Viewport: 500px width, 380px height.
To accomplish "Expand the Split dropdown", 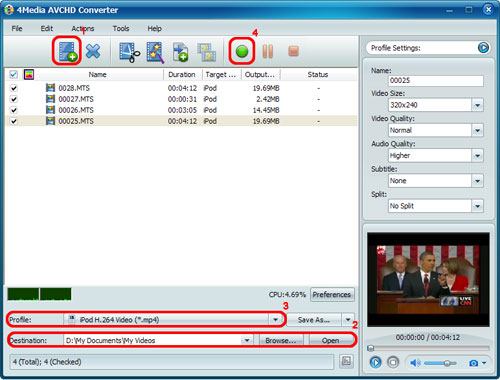I will pyautogui.click(x=477, y=206).
